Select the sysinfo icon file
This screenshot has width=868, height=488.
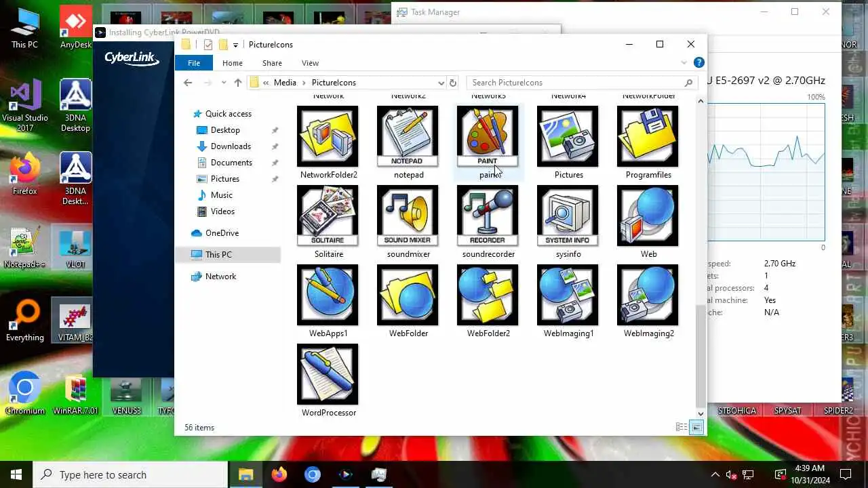568,222
